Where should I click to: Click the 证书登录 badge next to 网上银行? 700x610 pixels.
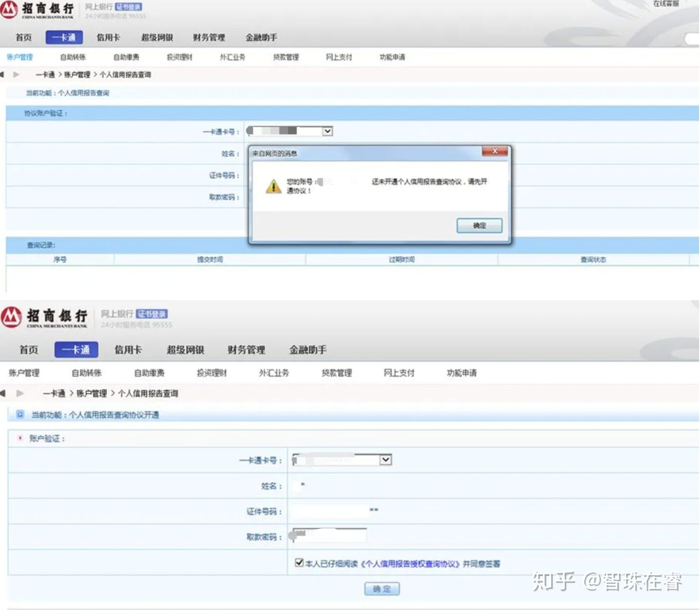tap(127, 7)
